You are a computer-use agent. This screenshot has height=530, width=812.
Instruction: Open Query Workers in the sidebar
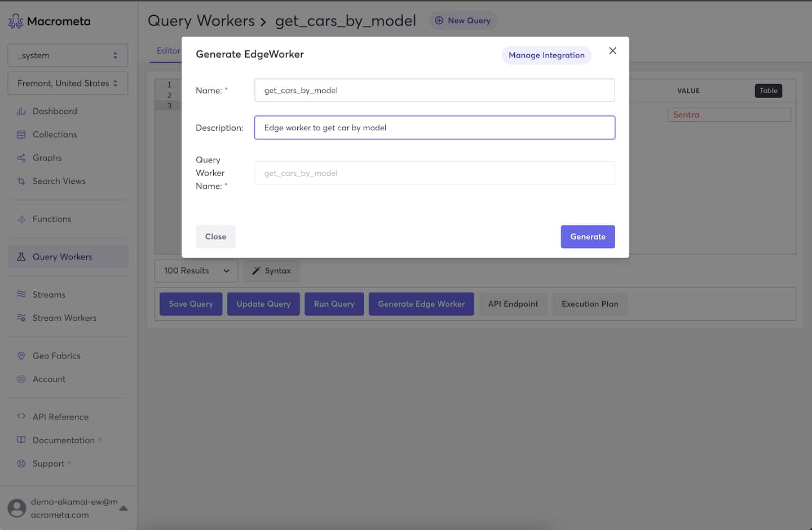[62, 257]
